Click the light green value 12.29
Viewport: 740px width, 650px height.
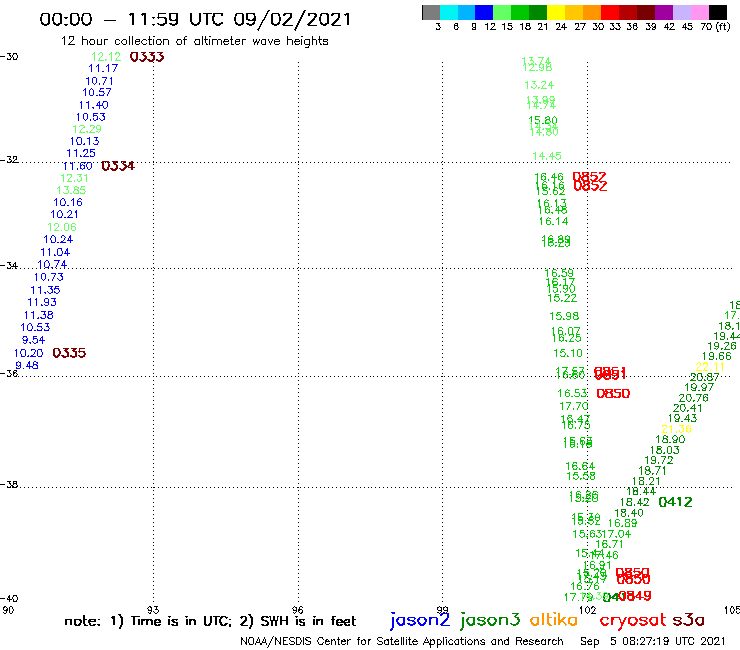pos(87,129)
